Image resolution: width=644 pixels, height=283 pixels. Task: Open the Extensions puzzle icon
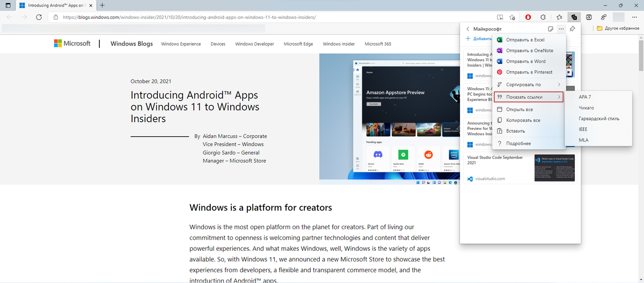(x=543, y=17)
